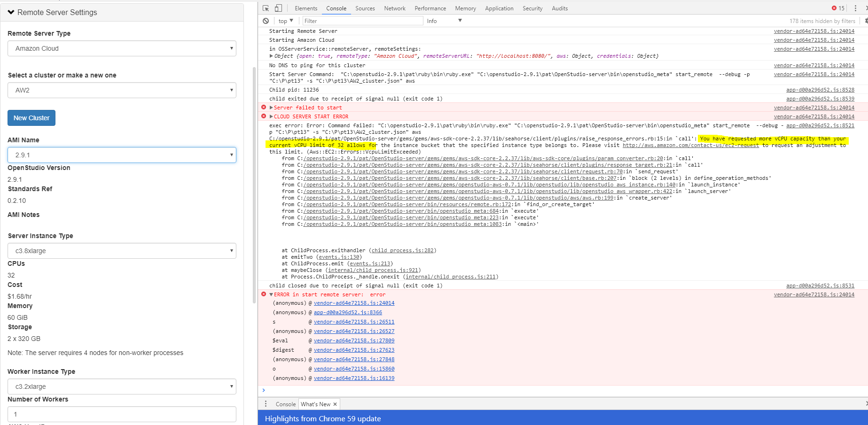Screen dimensions: 868x425
Task: Open the top execution context dropdown
Action: tap(286, 21)
